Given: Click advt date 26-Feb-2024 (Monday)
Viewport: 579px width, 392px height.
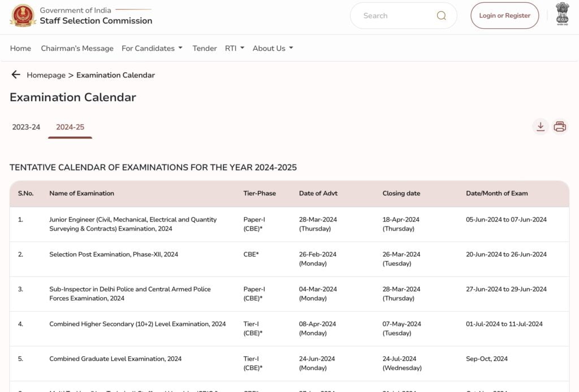Looking at the screenshot, I should [318, 259].
